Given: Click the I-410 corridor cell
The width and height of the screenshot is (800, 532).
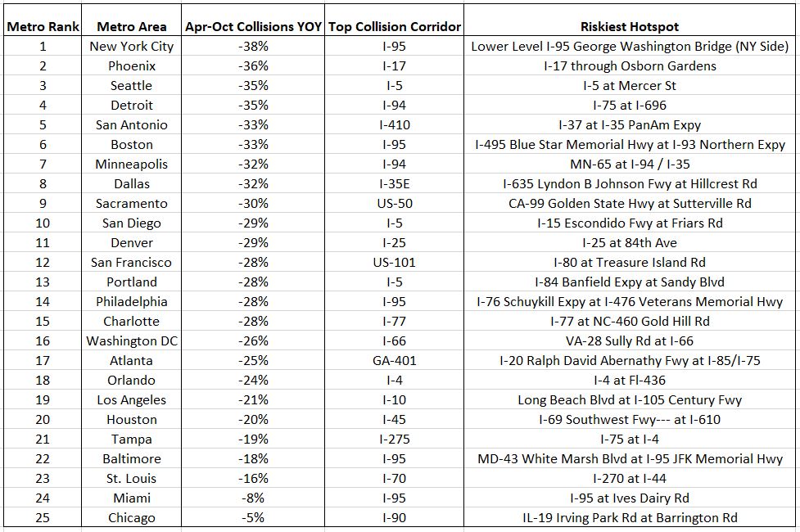Looking at the screenshot, I should (395, 125).
